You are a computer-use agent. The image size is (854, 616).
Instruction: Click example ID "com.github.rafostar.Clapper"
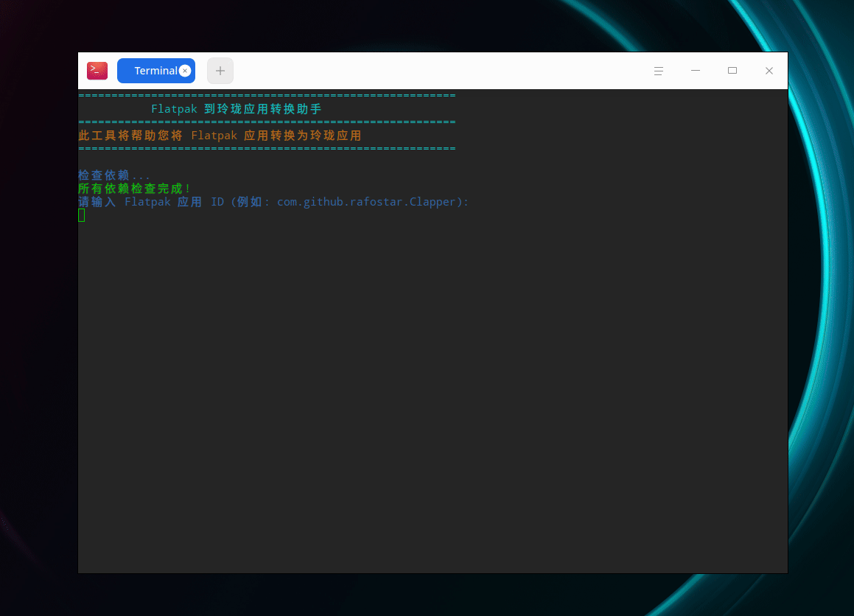(x=366, y=202)
